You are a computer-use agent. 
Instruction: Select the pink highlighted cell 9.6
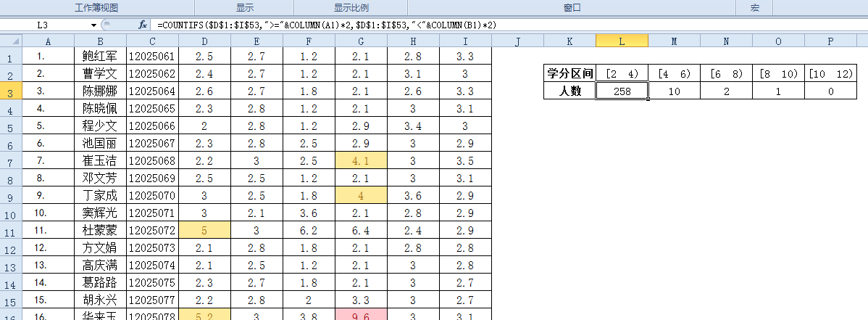(361, 315)
